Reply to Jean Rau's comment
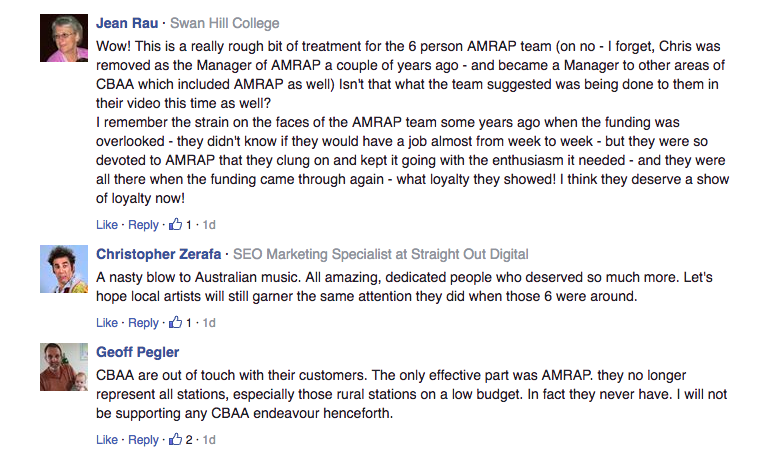 click(x=143, y=225)
